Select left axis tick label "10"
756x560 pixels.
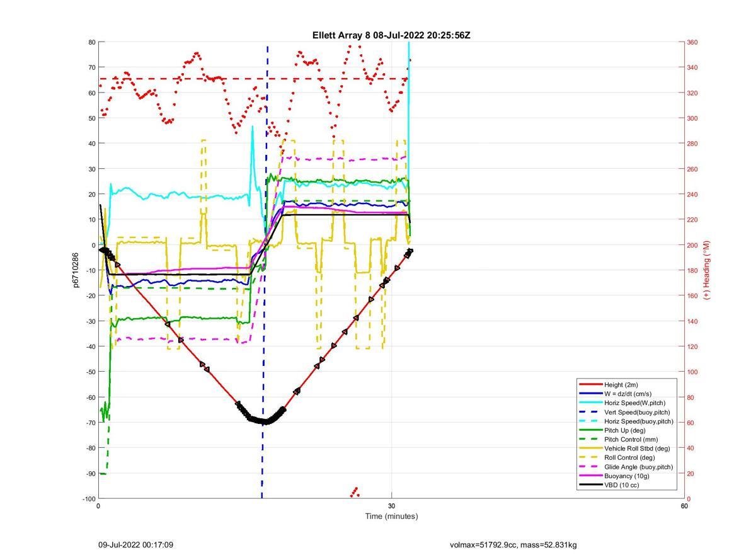pos(92,220)
